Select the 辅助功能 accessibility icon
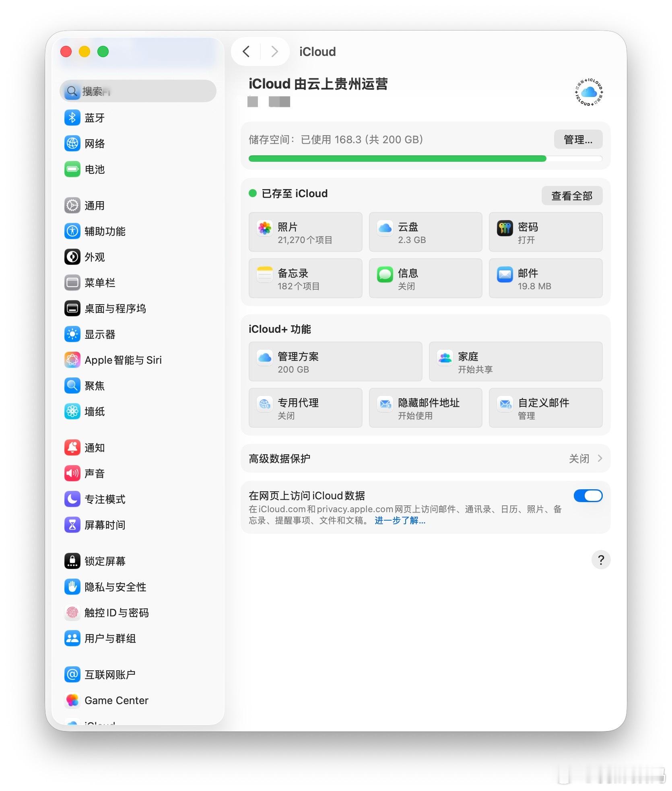Image resolution: width=672 pixels, height=791 pixels. (x=72, y=231)
